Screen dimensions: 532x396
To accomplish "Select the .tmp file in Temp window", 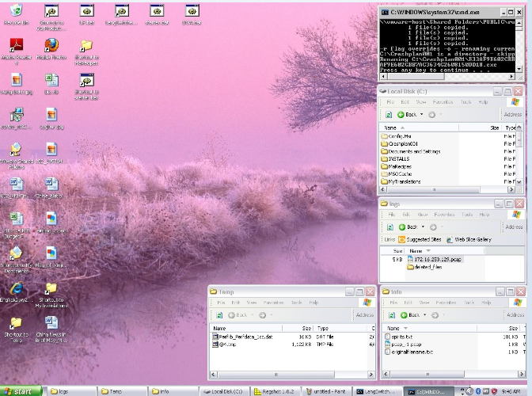I will [224, 345].
